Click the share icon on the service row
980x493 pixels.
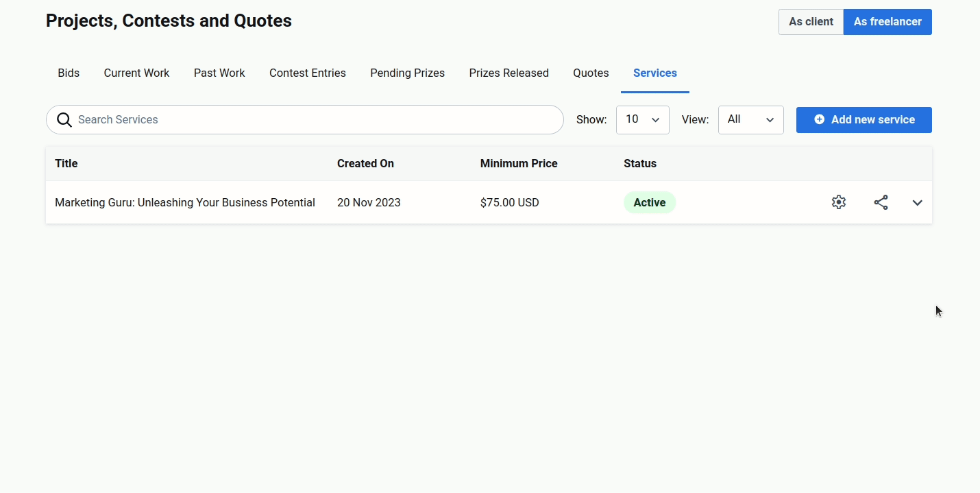(881, 202)
